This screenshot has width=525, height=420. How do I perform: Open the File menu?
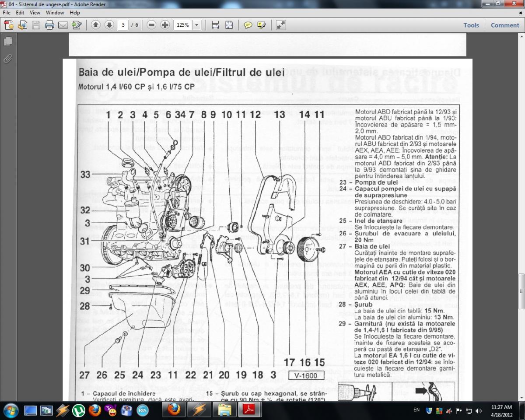click(x=7, y=13)
